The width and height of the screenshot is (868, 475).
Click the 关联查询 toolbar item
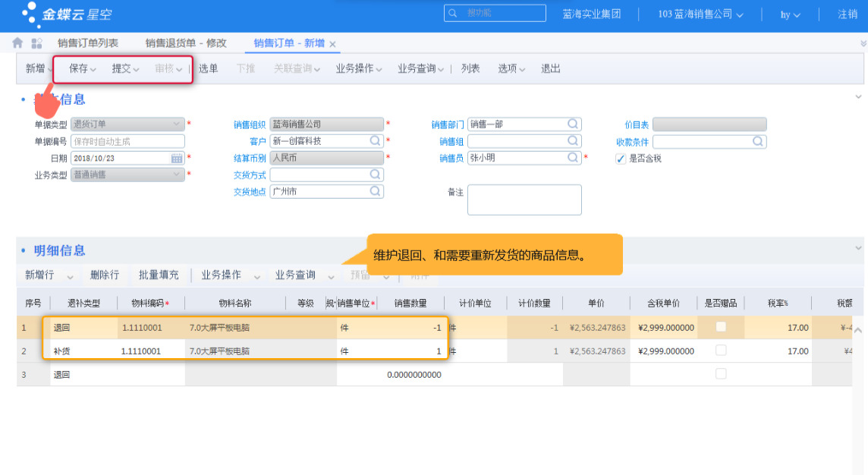click(x=297, y=68)
